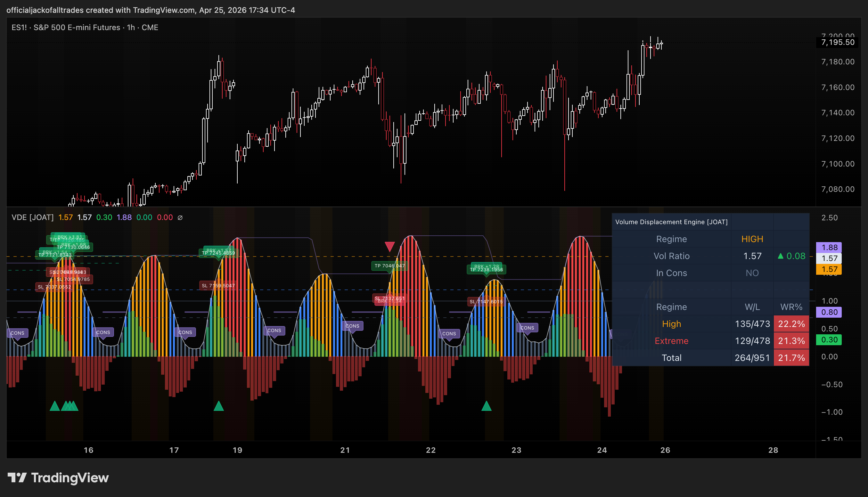Click date 28 on the time axis
The image size is (868, 497).
773,450
